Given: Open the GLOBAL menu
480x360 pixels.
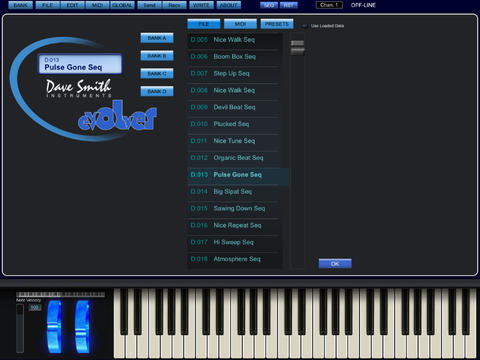Looking at the screenshot, I should (122, 5).
